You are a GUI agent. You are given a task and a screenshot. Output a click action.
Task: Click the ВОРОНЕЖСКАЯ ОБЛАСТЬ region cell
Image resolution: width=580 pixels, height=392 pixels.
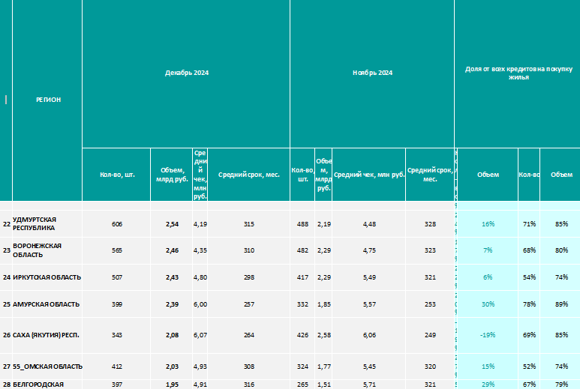coord(47,250)
